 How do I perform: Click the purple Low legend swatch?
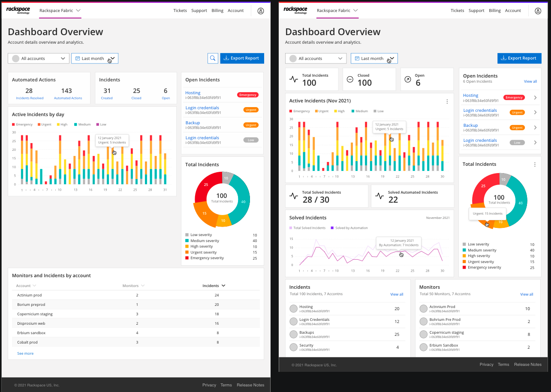point(97,124)
